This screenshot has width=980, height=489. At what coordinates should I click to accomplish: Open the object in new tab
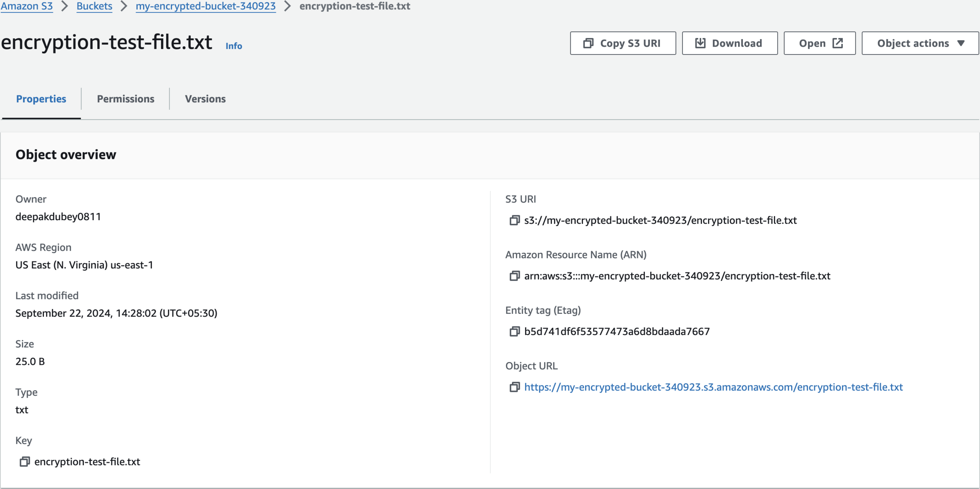(x=819, y=43)
